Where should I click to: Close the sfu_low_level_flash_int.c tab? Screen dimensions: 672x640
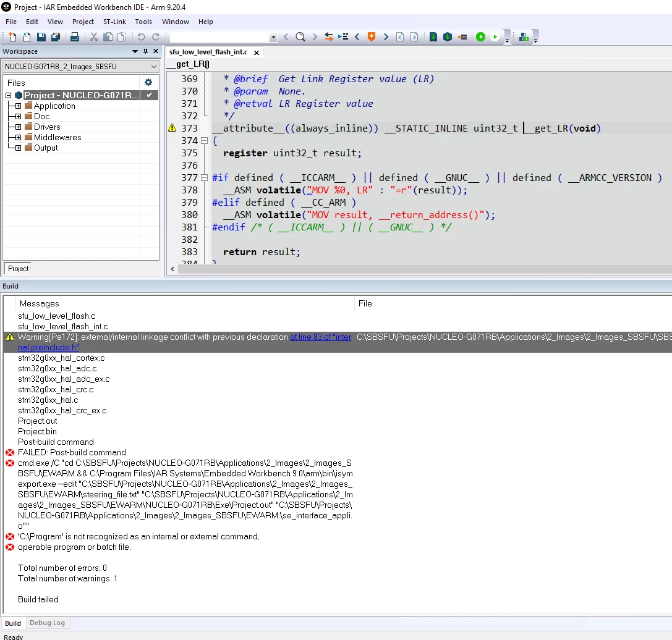click(x=257, y=53)
